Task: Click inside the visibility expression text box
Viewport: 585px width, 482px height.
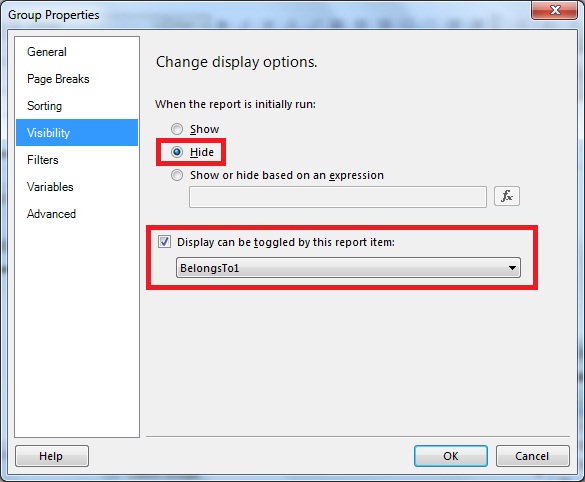Action: [x=338, y=197]
